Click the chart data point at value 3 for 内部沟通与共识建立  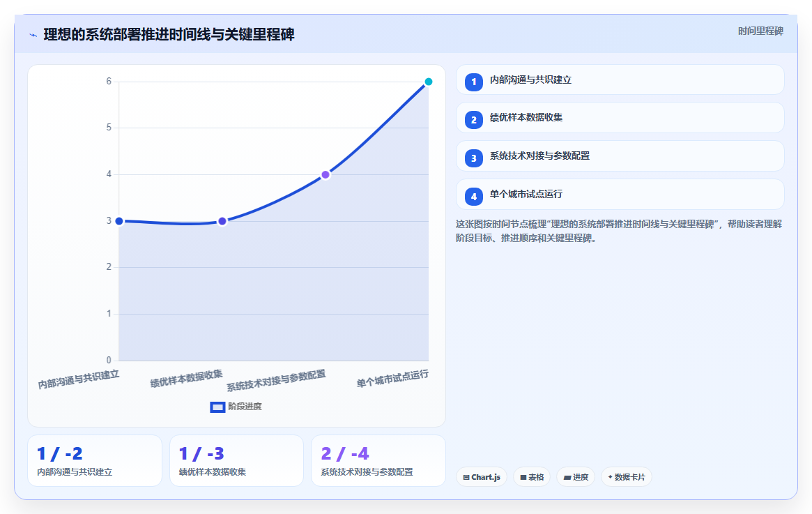tap(119, 221)
